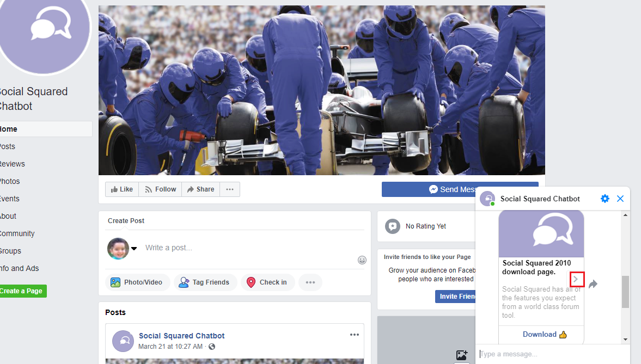The image size is (641, 364).
Task: Share the page using Share button
Action: click(x=200, y=189)
